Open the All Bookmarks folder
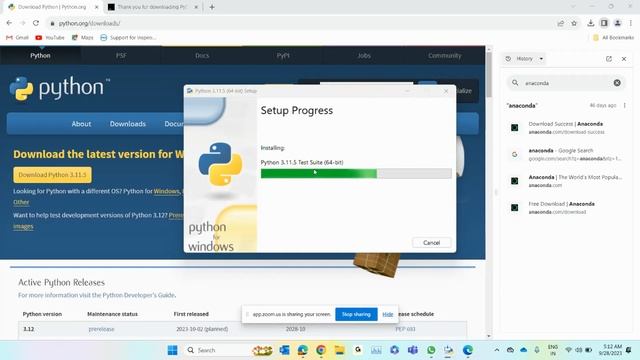640x360 pixels. pyautogui.click(x=613, y=38)
